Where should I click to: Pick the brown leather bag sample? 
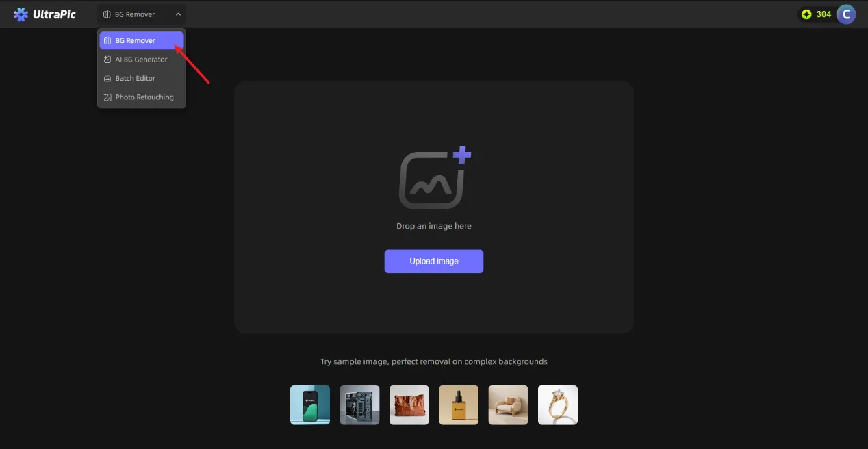click(409, 405)
